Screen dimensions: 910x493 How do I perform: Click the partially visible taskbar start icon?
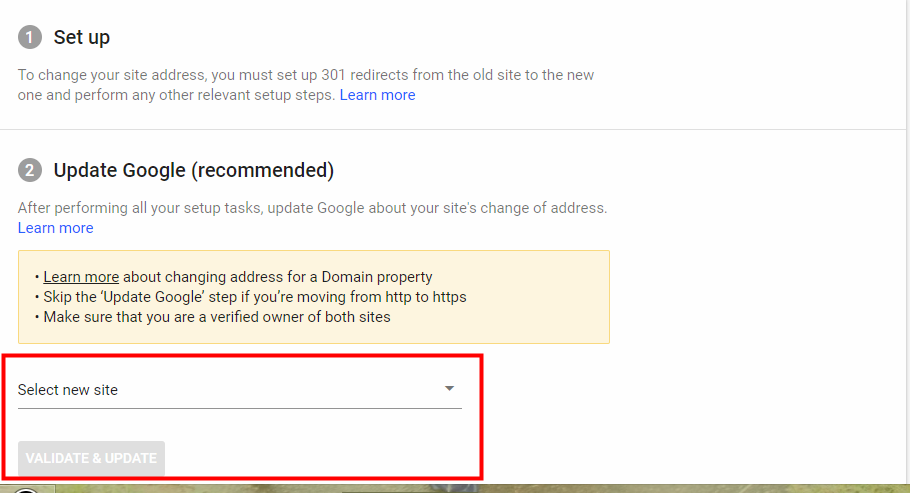pyautogui.click(x=26, y=490)
